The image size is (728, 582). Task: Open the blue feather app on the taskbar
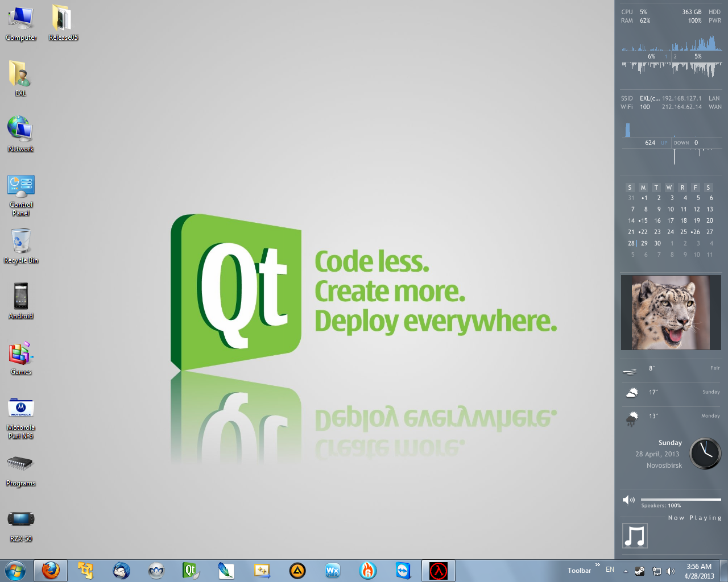(226, 571)
